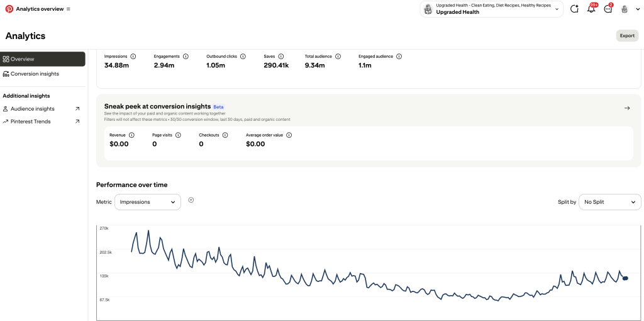644x321 pixels.
Task: Click the 202.5k axis label
Action: [106, 252]
